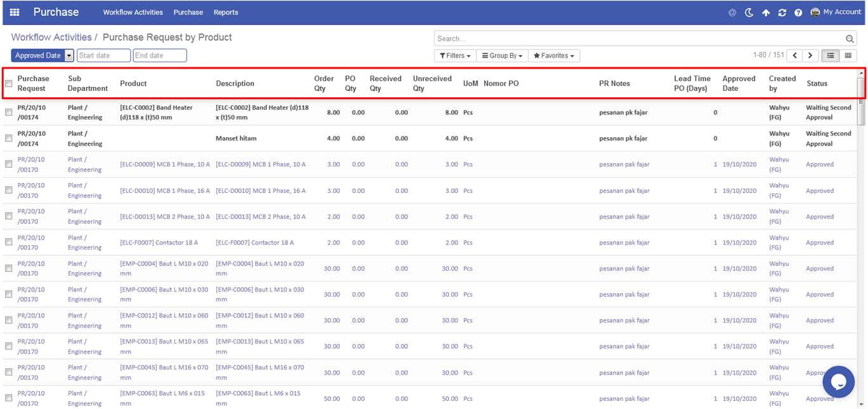Screen dimensions: 868x409
Task: Click the Workflow Activities breadcrumb link
Action: coord(51,37)
